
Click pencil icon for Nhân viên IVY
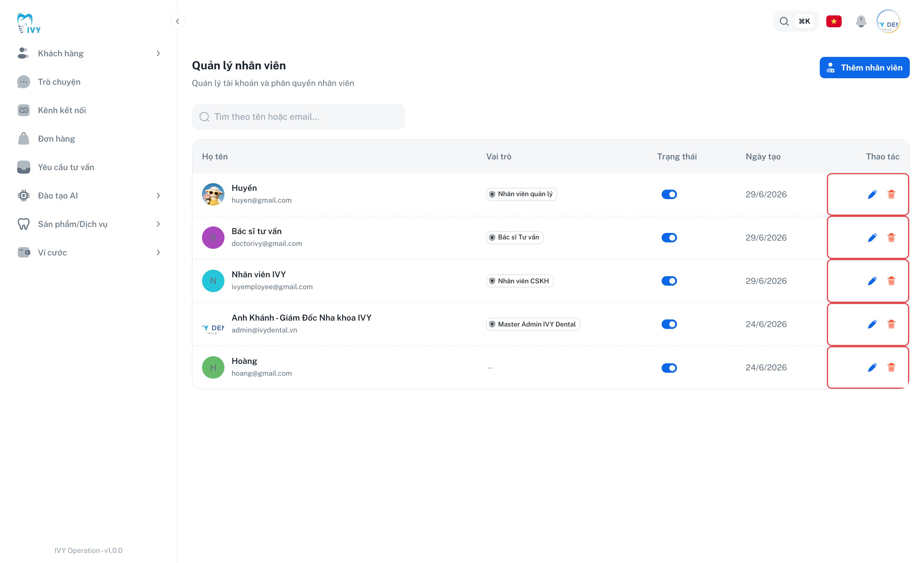(872, 281)
